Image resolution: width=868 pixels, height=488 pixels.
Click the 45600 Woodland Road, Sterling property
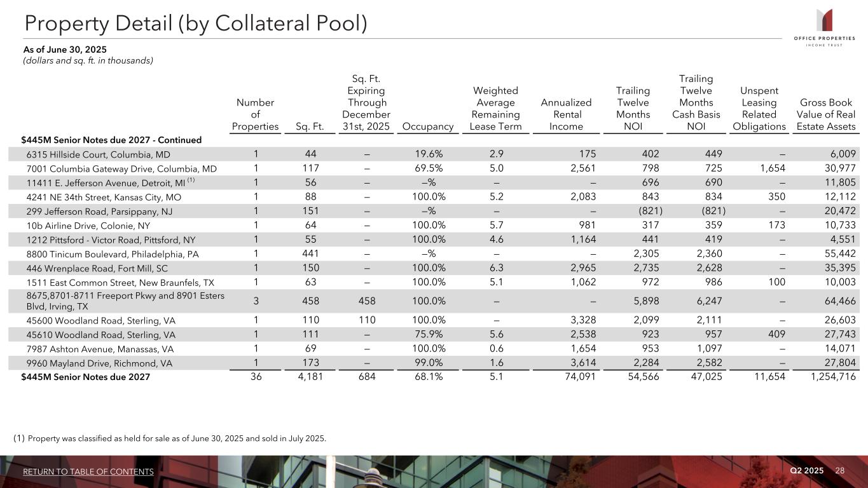click(100, 320)
